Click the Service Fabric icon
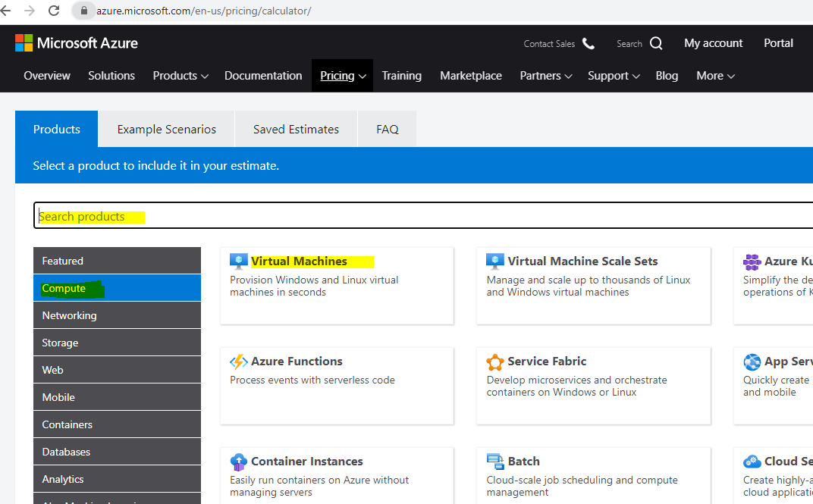813x504 pixels. (494, 362)
